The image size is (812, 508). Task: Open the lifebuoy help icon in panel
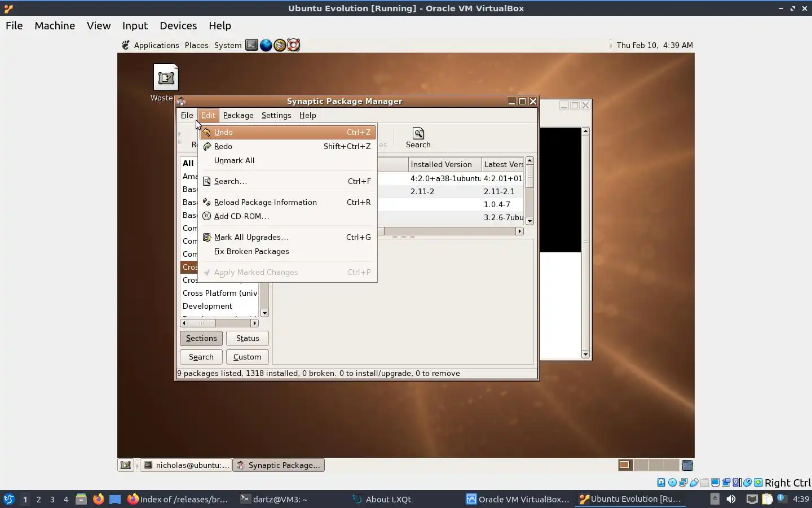(293, 45)
